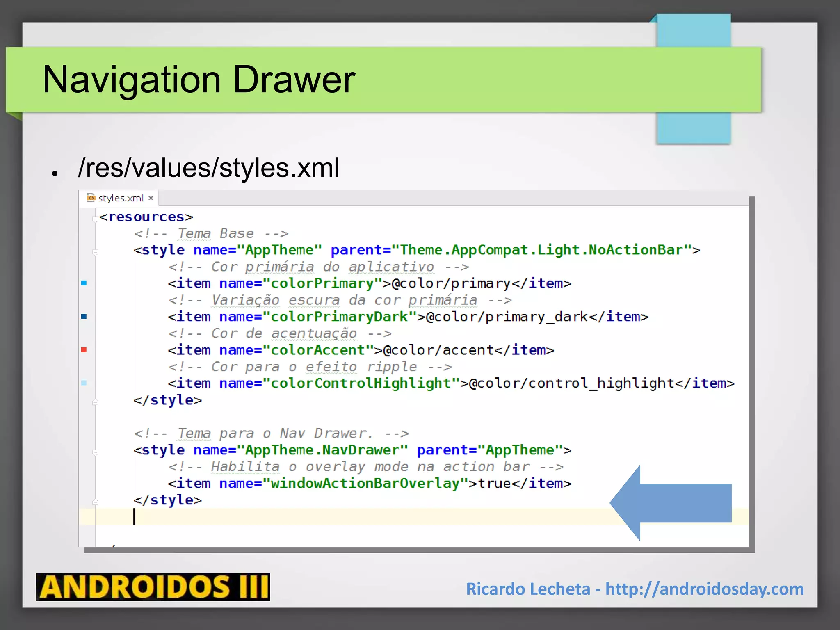Screen dimensions: 840x630
Task: Click the "colorControlHighlight" attribute name
Action: coord(361,383)
